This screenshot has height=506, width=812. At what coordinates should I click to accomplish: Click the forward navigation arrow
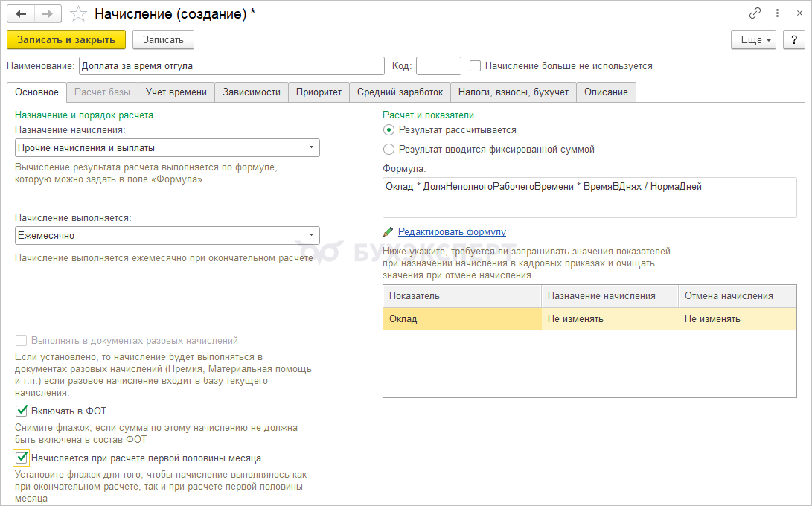(47, 13)
